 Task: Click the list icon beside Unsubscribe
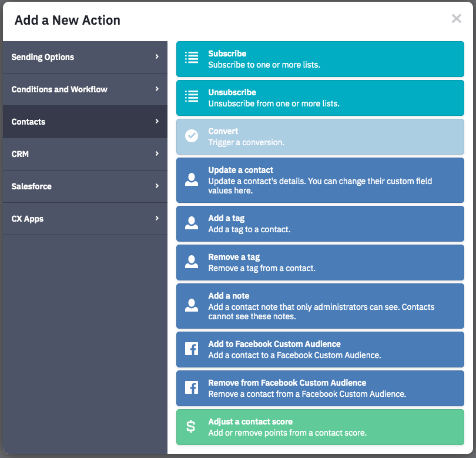pyautogui.click(x=192, y=96)
